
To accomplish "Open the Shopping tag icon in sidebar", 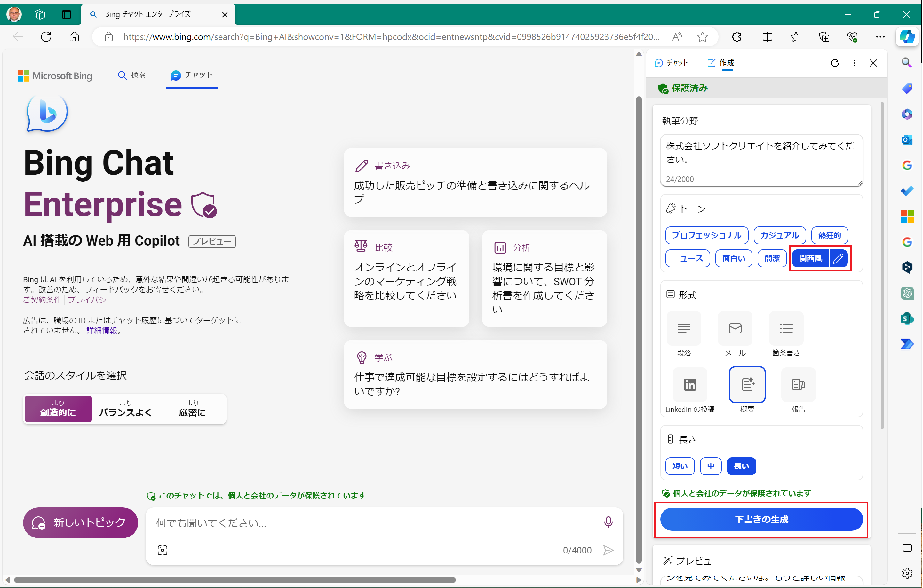I will coord(907,89).
